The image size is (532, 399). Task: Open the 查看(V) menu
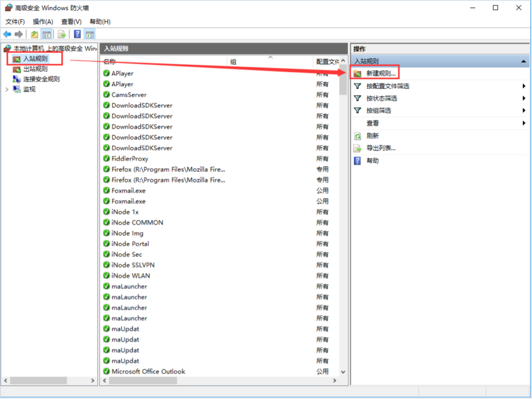pos(71,22)
